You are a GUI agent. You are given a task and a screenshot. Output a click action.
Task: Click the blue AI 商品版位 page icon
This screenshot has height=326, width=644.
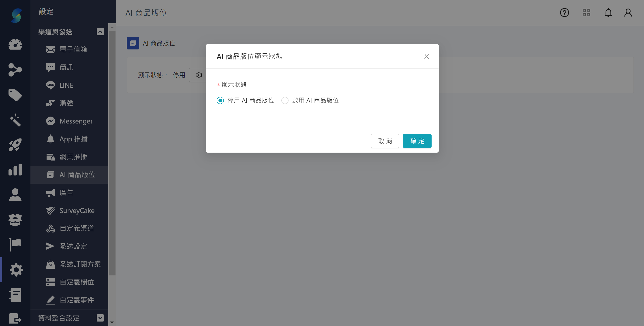tap(133, 43)
